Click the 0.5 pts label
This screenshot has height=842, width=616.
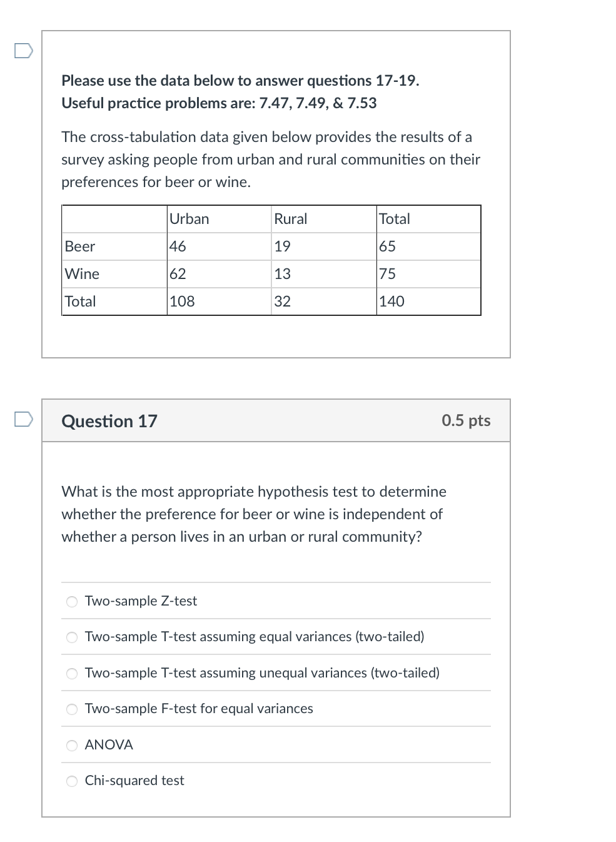[467, 421]
